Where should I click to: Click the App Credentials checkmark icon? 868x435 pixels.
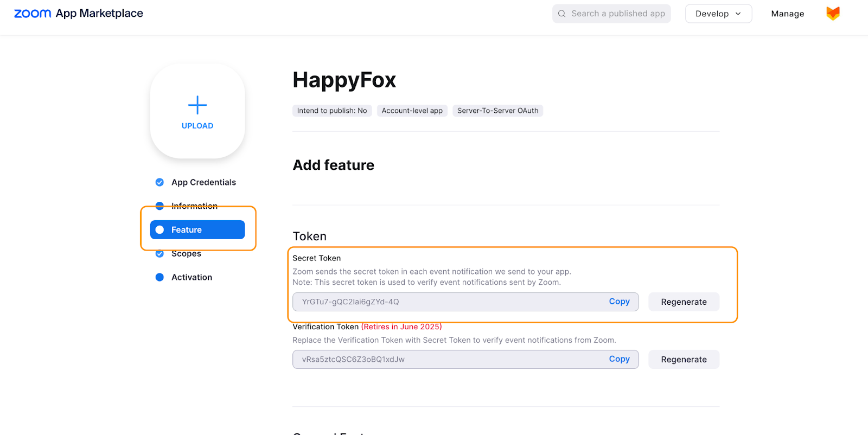(159, 182)
